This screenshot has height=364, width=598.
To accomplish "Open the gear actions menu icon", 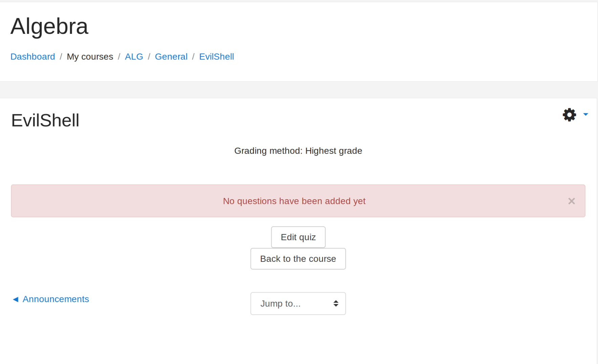I will 569,115.
